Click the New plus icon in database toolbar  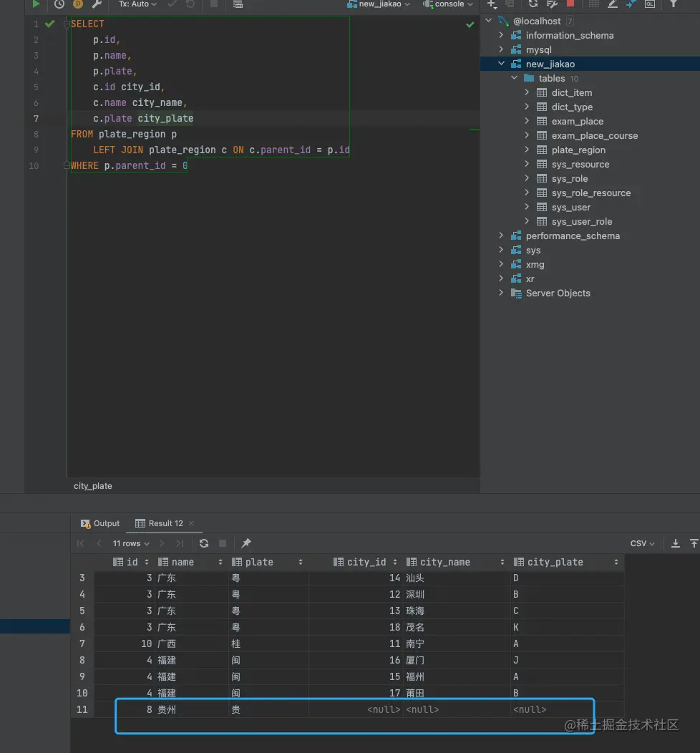(x=492, y=4)
